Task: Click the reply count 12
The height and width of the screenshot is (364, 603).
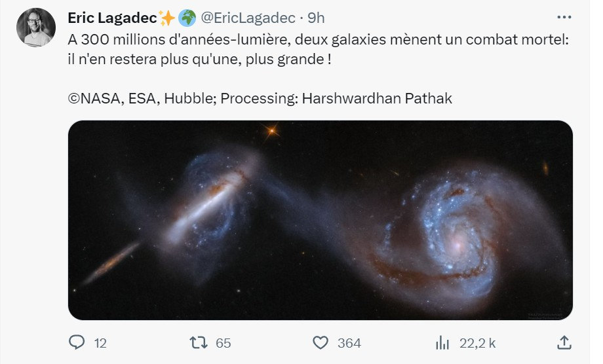Action: click(100, 343)
